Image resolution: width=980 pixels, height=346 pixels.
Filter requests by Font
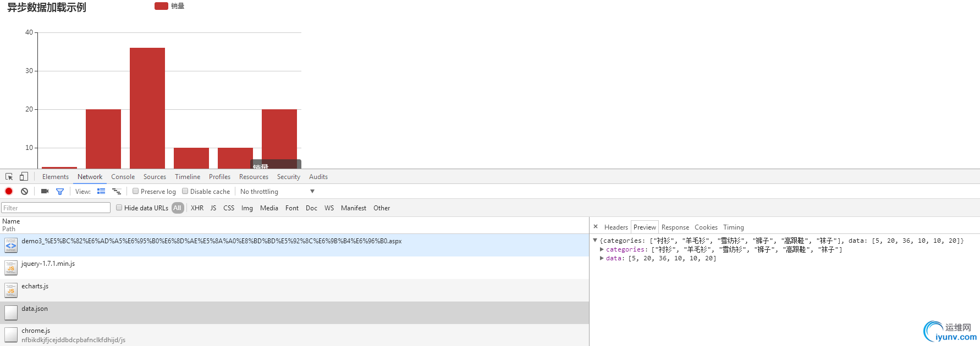click(292, 208)
